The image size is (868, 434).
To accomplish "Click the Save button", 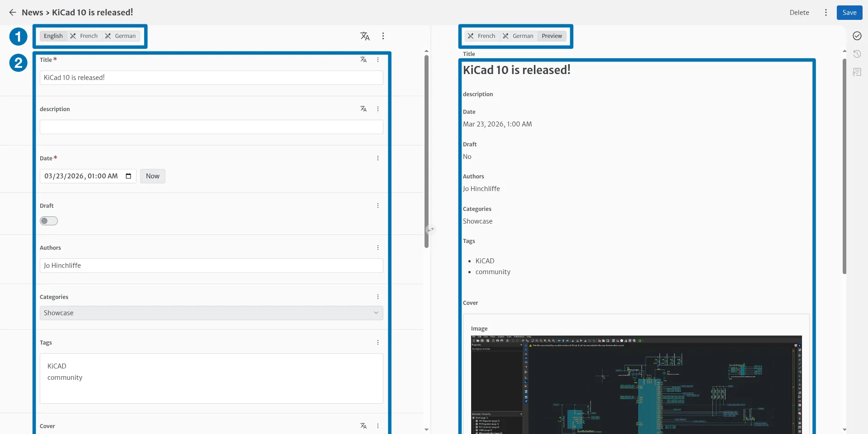I will click(849, 13).
